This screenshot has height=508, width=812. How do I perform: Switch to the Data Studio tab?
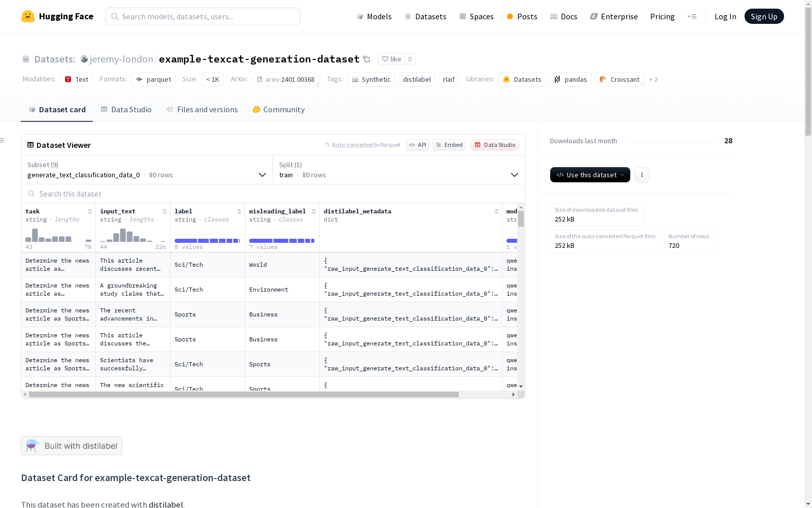click(126, 110)
